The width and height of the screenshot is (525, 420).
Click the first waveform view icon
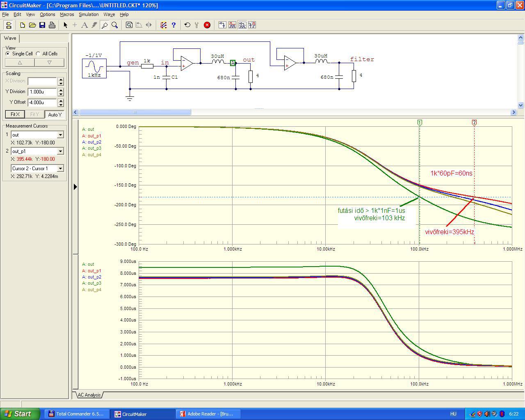point(222,25)
